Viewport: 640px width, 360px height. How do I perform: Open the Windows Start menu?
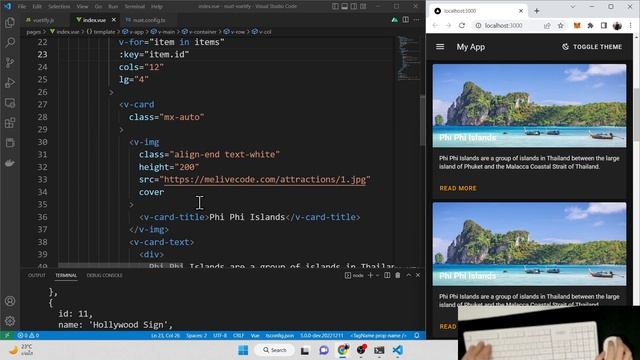[243, 350]
